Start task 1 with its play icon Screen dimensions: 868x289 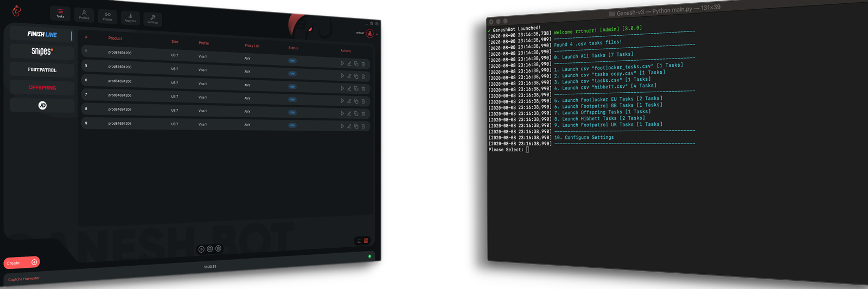[342, 63]
